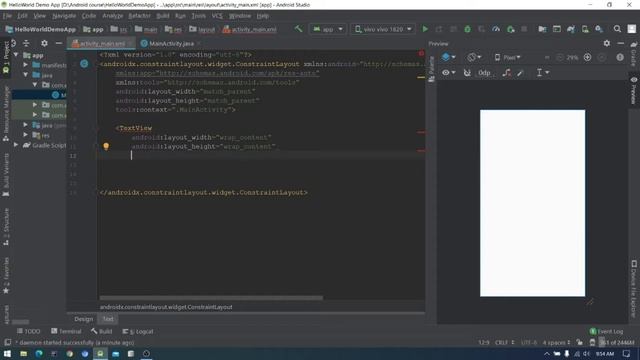Expand the manifests folder
Screen dimensions: 640x360
click(x=26, y=65)
